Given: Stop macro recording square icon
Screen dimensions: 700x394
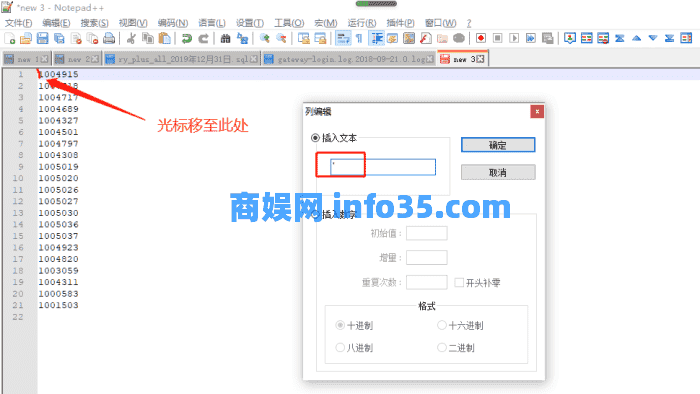Looking at the screenshot, I should pyautogui.click(x=497, y=39).
